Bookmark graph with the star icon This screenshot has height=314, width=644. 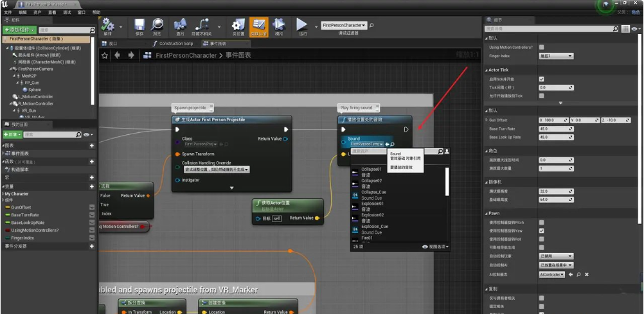point(105,55)
